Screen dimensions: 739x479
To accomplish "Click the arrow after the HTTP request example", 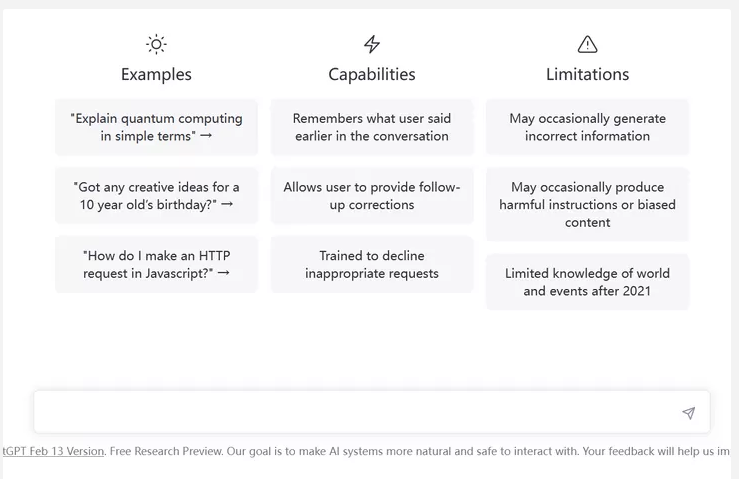I will 223,273.
